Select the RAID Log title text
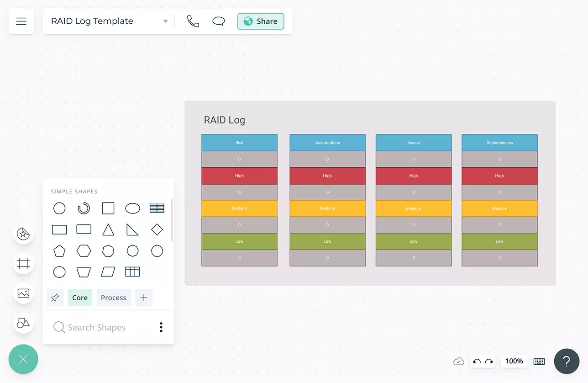This screenshot has height=383, width=588. (x=224, y=120)
